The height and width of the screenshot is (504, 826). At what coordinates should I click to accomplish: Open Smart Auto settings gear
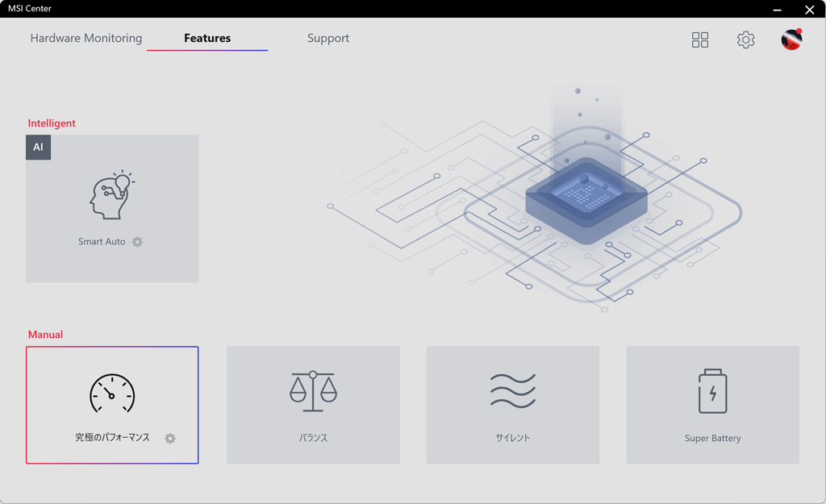pyautogui.click(x=137, y=242)
